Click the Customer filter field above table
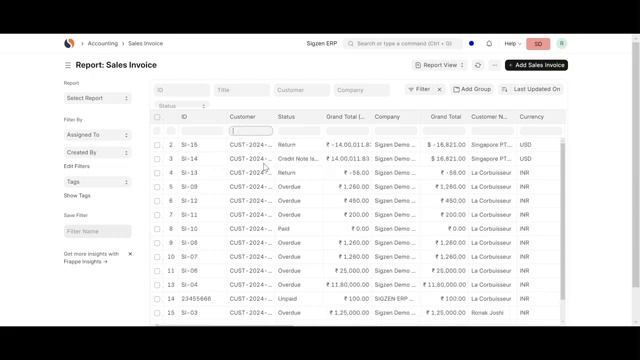The image size is (640, 360). [x=302, y=90]
